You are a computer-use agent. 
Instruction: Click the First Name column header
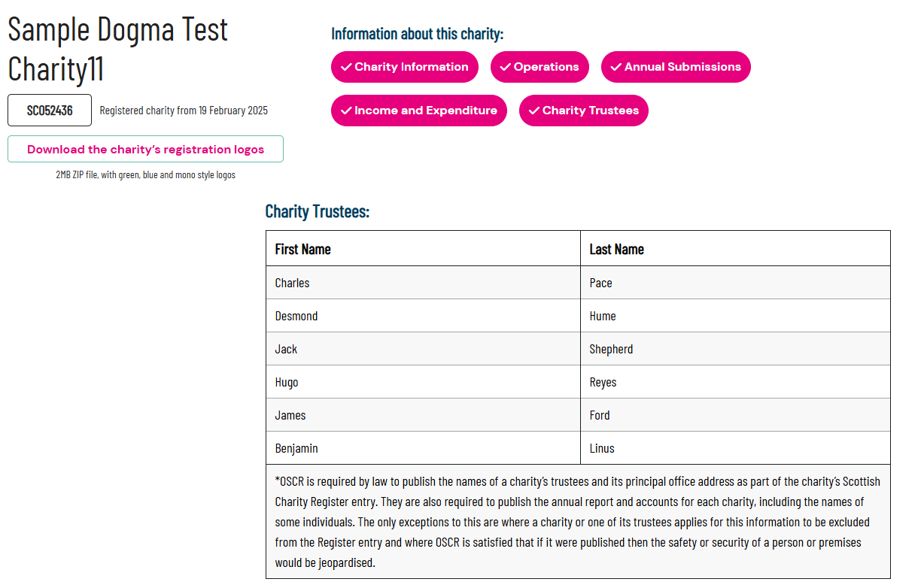tap(303, 249)
